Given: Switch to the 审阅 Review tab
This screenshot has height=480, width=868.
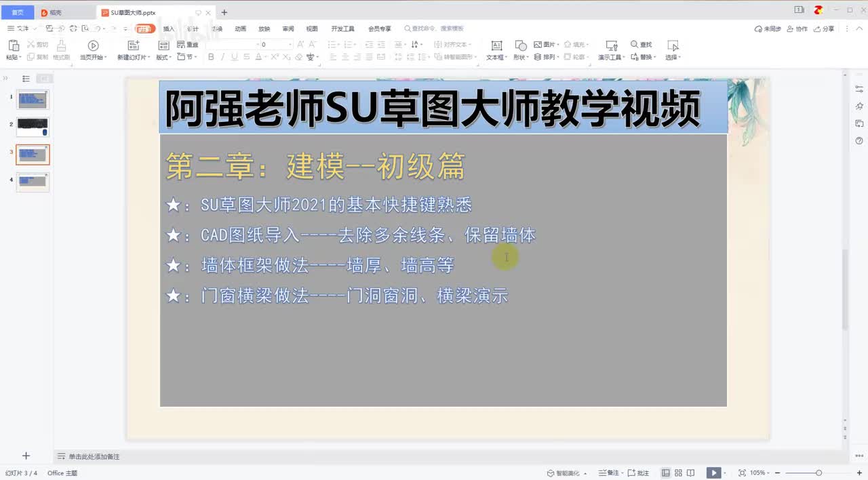Looking at the screenshot, I should coord(288,28).
